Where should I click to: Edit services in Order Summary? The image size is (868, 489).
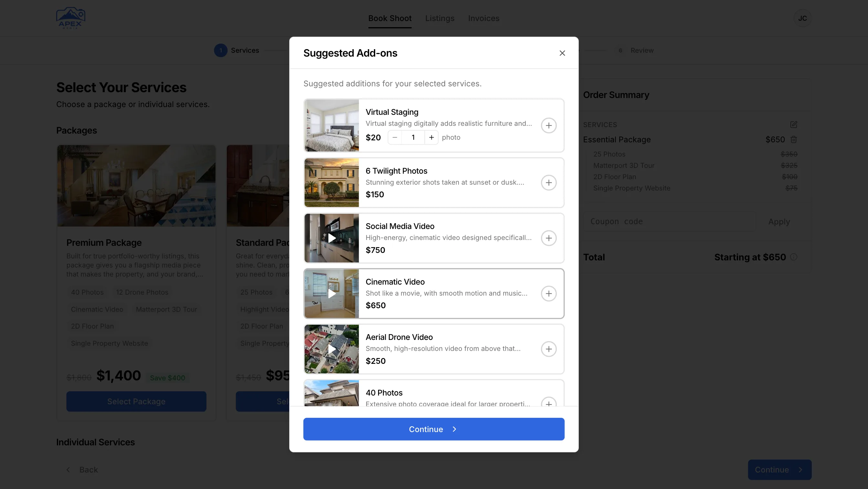coord(794,125)
